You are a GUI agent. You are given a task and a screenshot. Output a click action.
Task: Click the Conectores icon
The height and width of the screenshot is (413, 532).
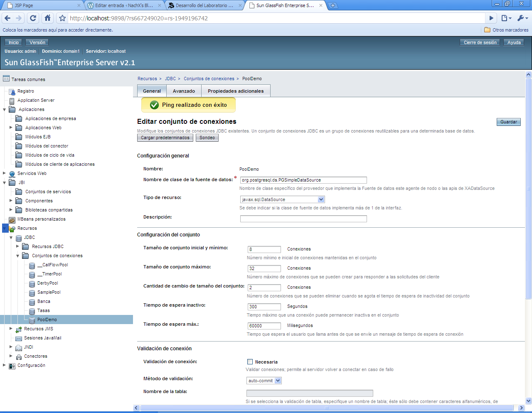[x=19, y=356]
